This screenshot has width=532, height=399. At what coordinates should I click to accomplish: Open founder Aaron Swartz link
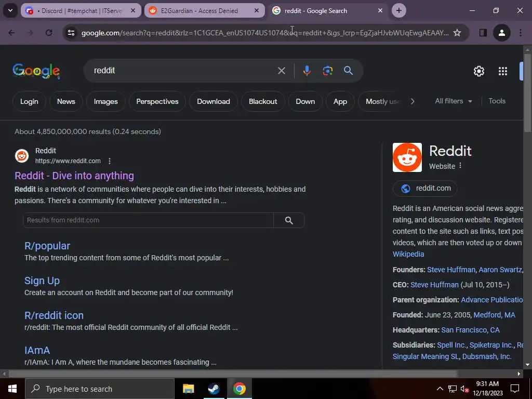500,270
